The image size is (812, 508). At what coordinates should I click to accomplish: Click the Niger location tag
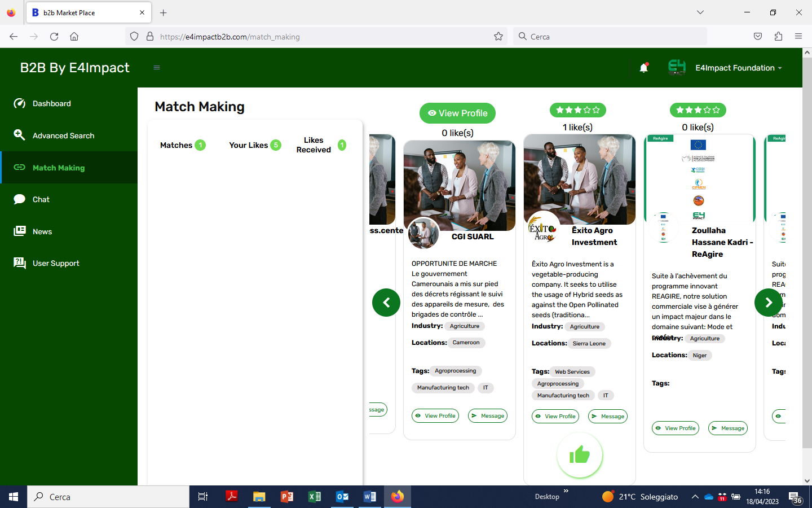(700, 355)
